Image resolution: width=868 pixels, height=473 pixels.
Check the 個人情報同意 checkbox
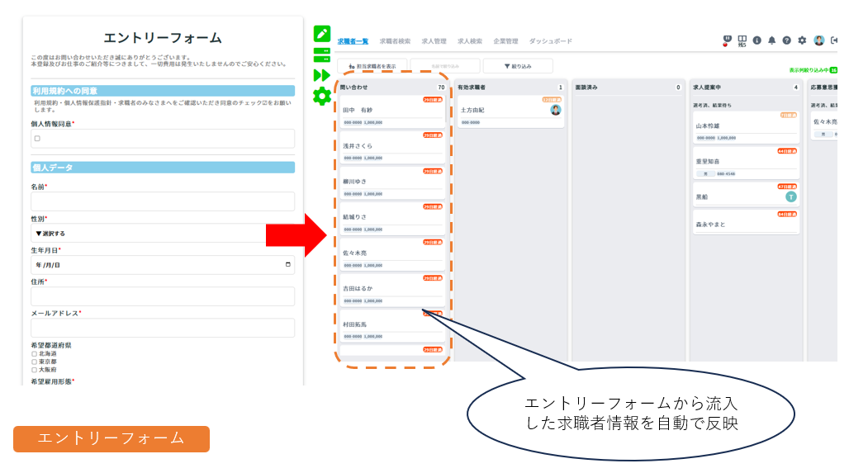[37, 139]
